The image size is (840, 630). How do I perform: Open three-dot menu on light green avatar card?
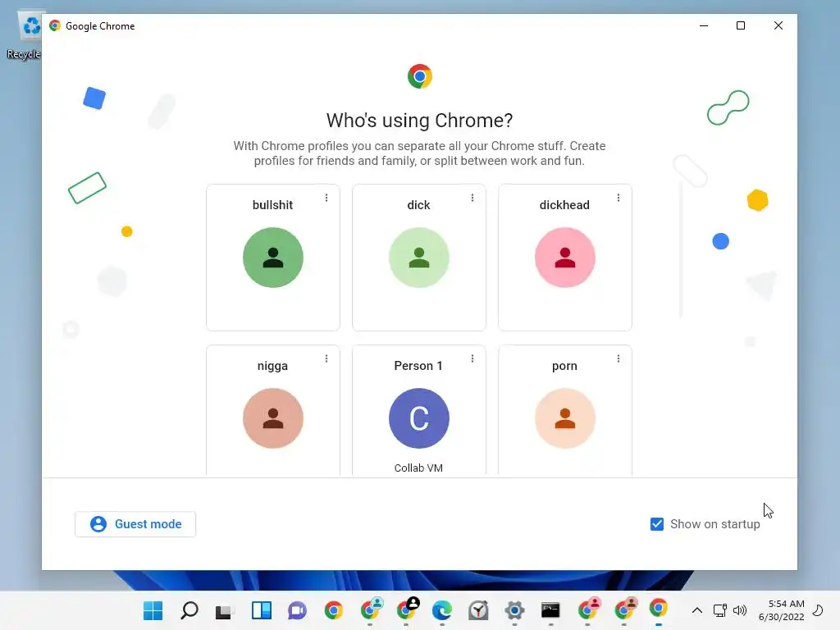coord(472,198)
